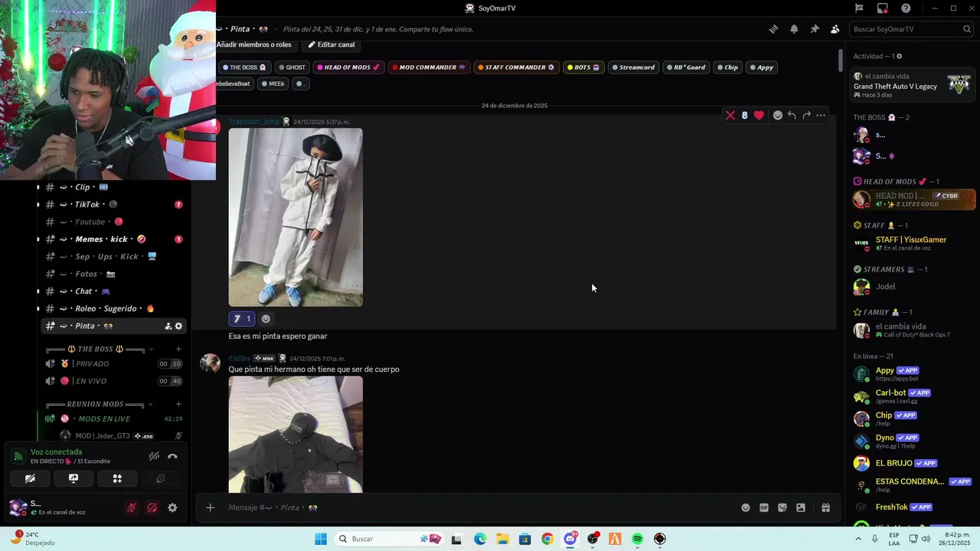980x551 pixels.
Task: Toggle noise suppression in voice panel
Action: (x=154, y=456)
